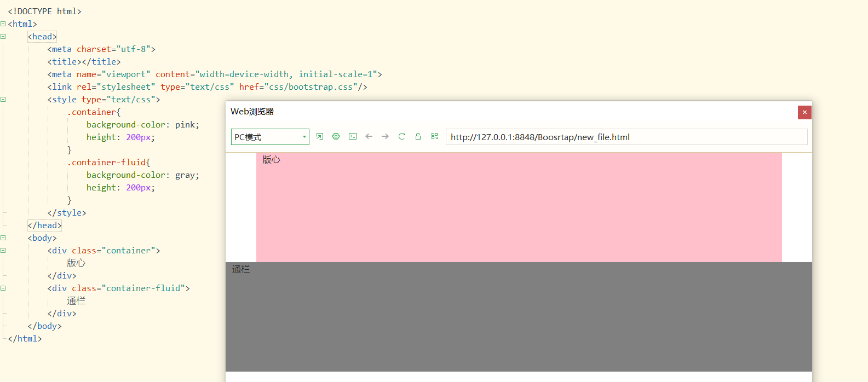Click the meta charset="utf-8" line
The height and width of the screenshot is (382, 868).
[x=101, y=49]
